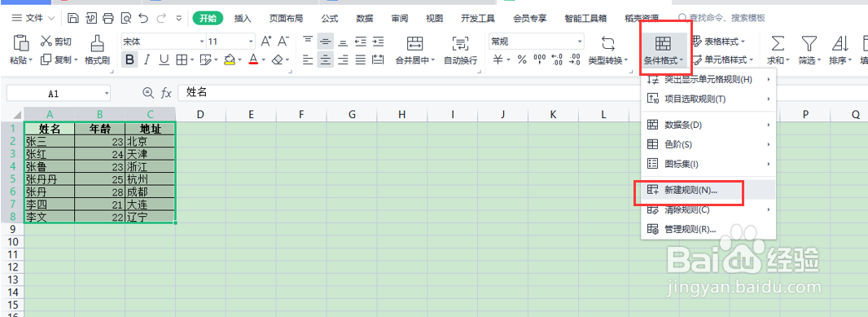868x317 pixels.
Task: Open Cell Style (单元格样式) dropdown
Action: [723, 59]
